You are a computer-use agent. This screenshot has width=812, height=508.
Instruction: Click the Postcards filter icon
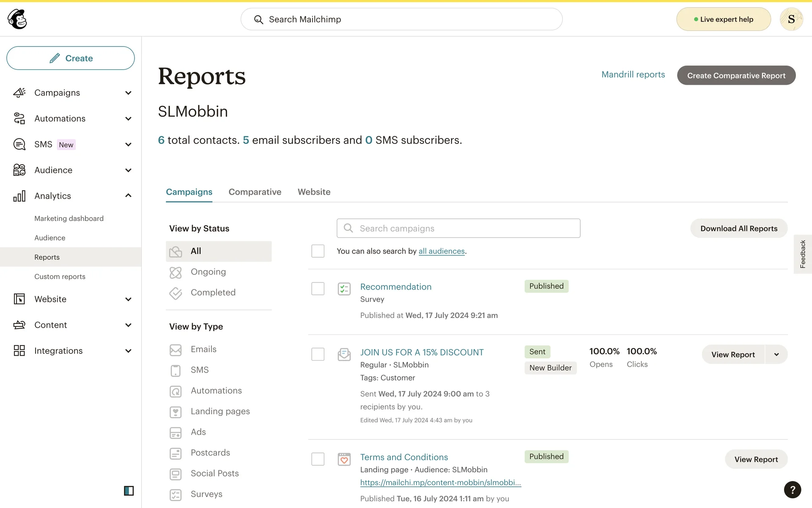click(x=176, y=453)
